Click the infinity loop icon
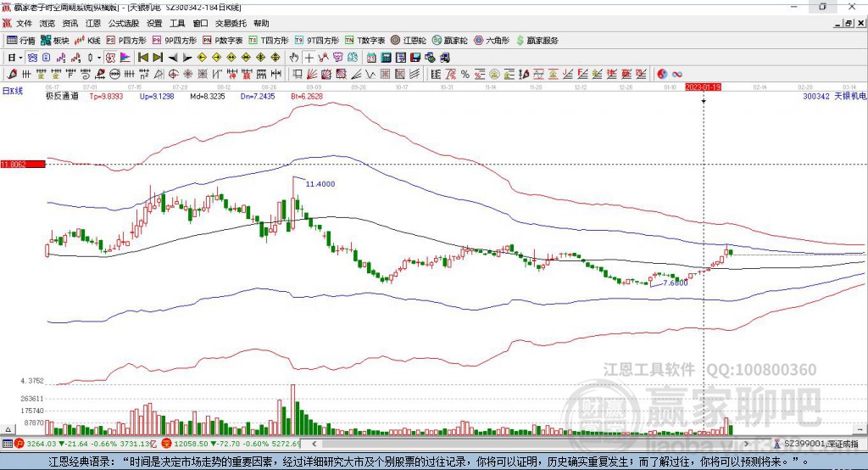Image resolution: width=868 pixels, height=470 pixels. point(677,74)
